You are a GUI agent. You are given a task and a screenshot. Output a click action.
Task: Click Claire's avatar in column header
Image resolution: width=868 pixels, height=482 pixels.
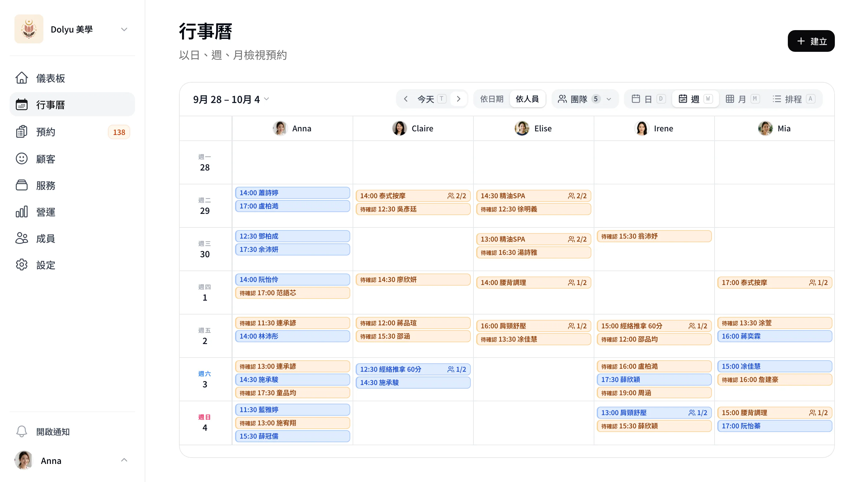pyautogui.click(x=399, y=128)
